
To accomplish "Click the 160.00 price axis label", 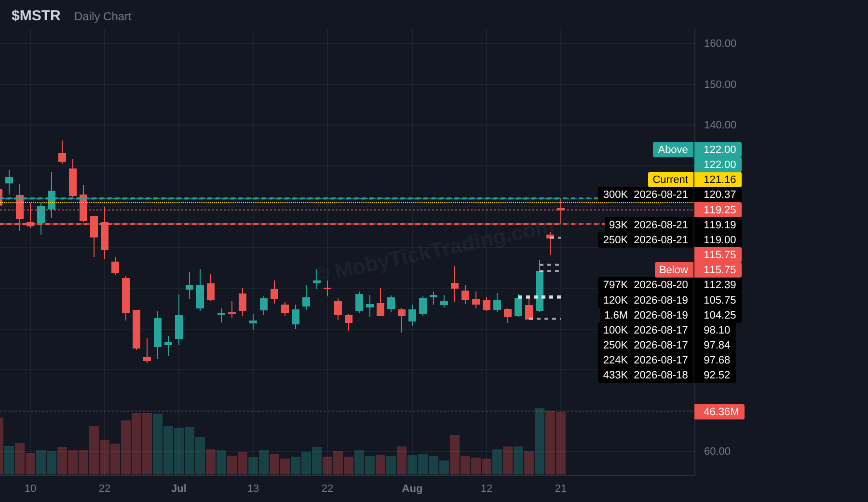I will point(720,43).
